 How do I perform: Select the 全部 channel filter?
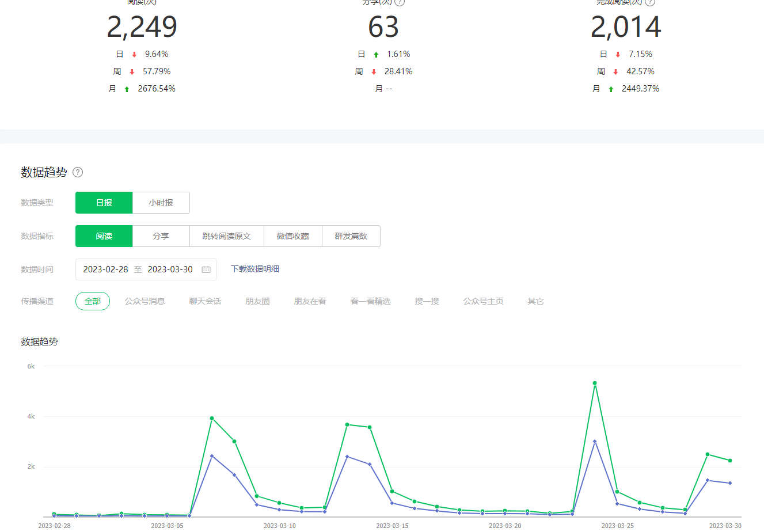tap(93, 301)
